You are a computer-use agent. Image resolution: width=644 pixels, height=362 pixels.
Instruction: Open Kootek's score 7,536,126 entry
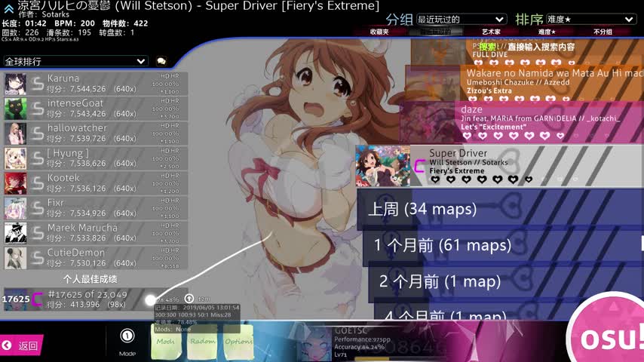[x=95, y=183]
